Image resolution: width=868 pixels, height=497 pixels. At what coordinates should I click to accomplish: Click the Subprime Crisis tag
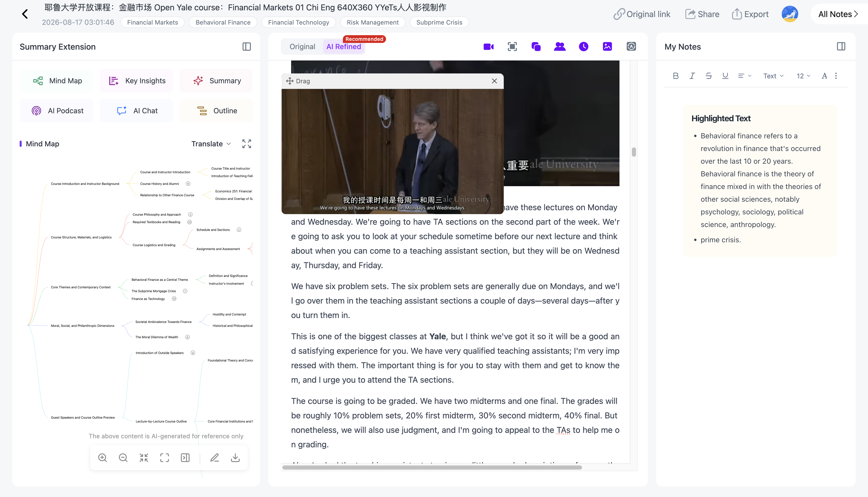pyautogui.click(x=439, y=22)
